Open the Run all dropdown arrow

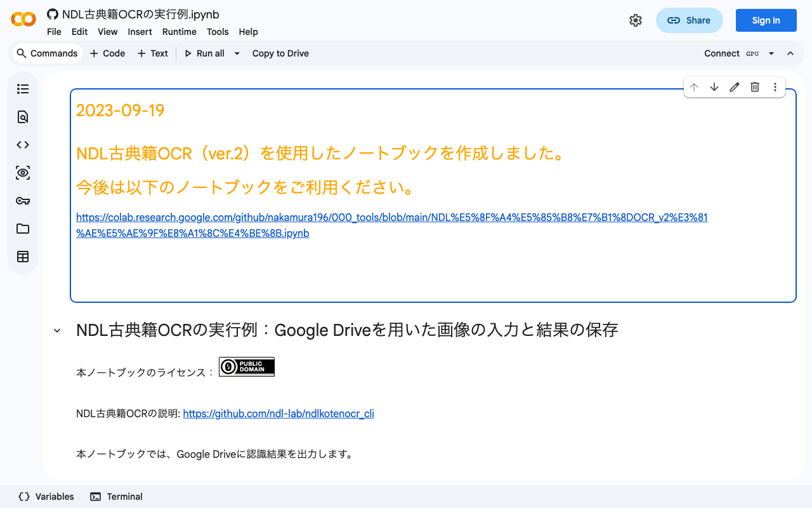point(237,53)
